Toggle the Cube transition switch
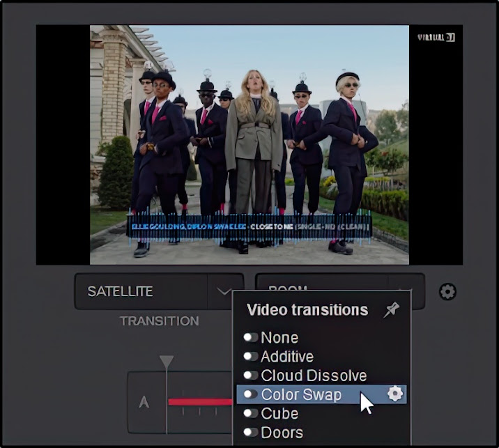Viewport: 499px width, 448px height. pyautogui.click(x=250, y=413)
